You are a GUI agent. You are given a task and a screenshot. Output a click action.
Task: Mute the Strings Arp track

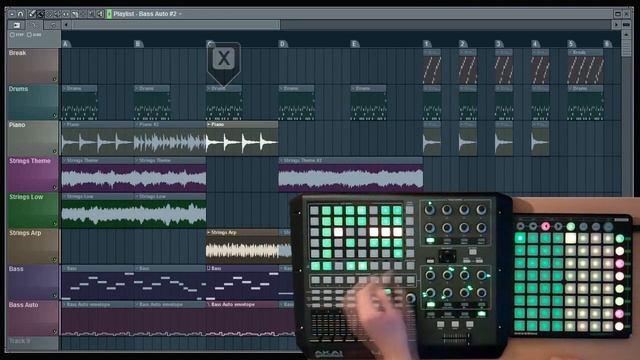[54, 259]
